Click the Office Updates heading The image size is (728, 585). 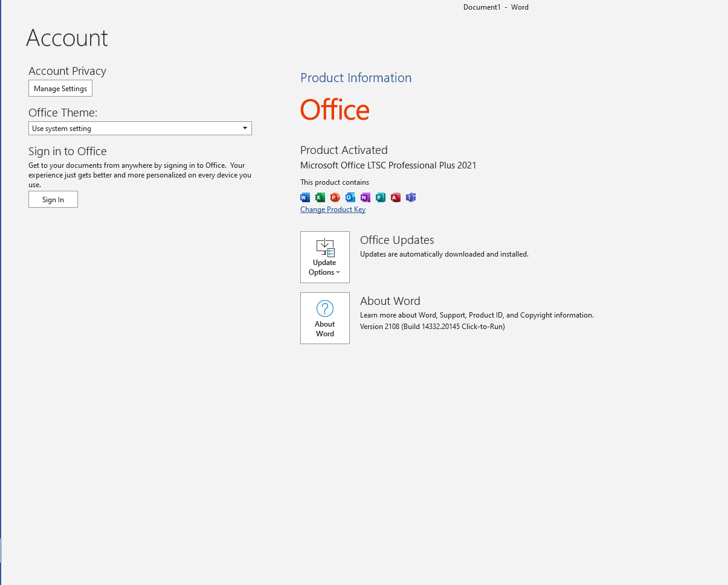[397, 240]
